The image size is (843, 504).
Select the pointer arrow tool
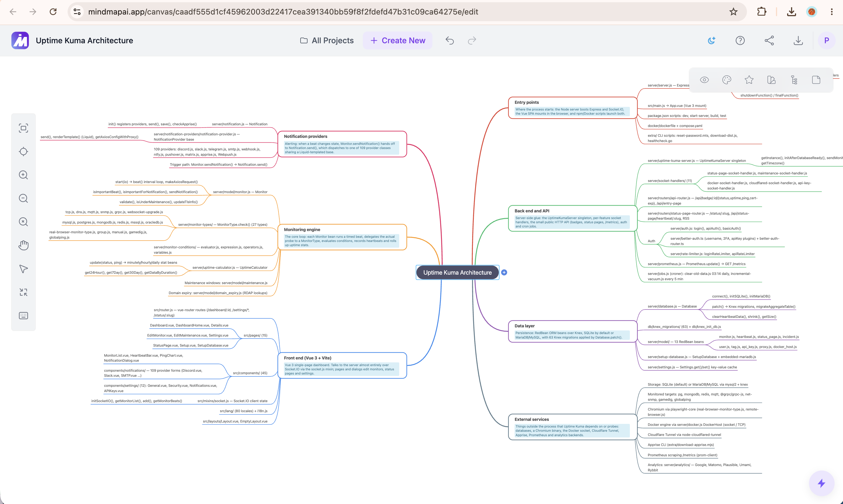(x=23, y=269)
